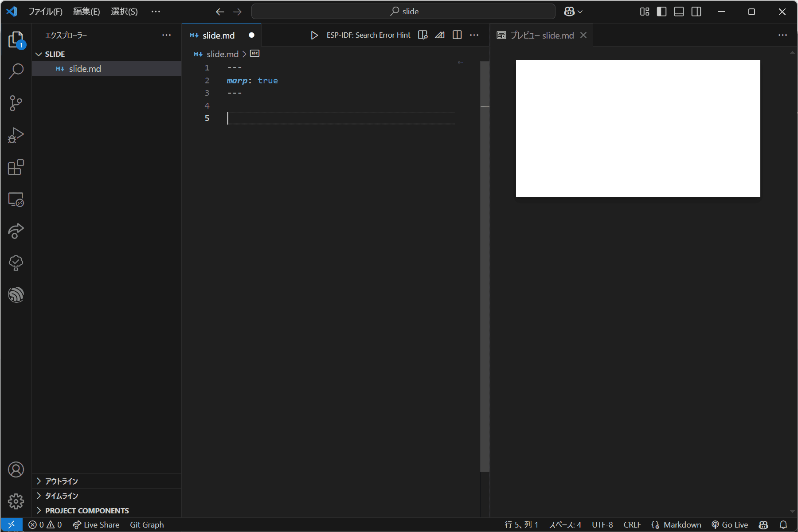Expand the タイムライン section

pyautogui.click(x=62, y=496)
